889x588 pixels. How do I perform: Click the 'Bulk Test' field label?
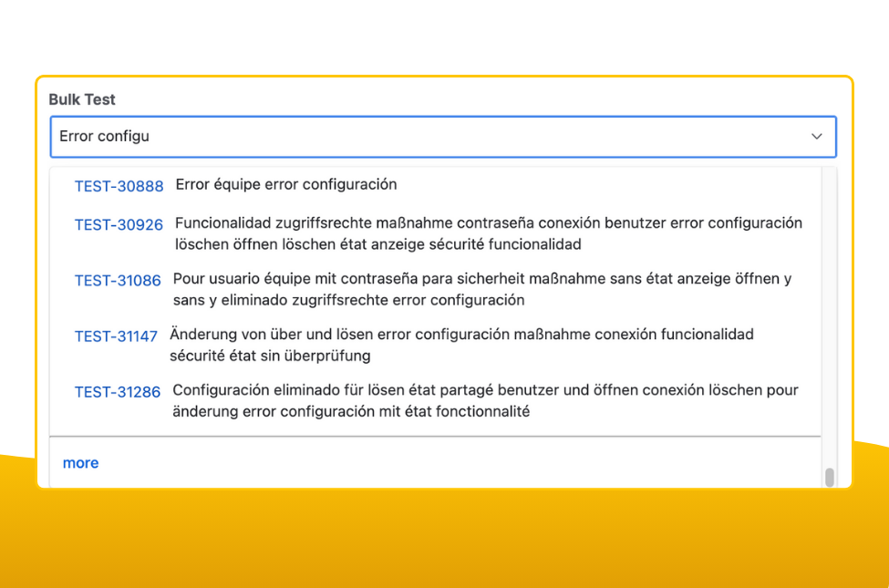(82, 99)
